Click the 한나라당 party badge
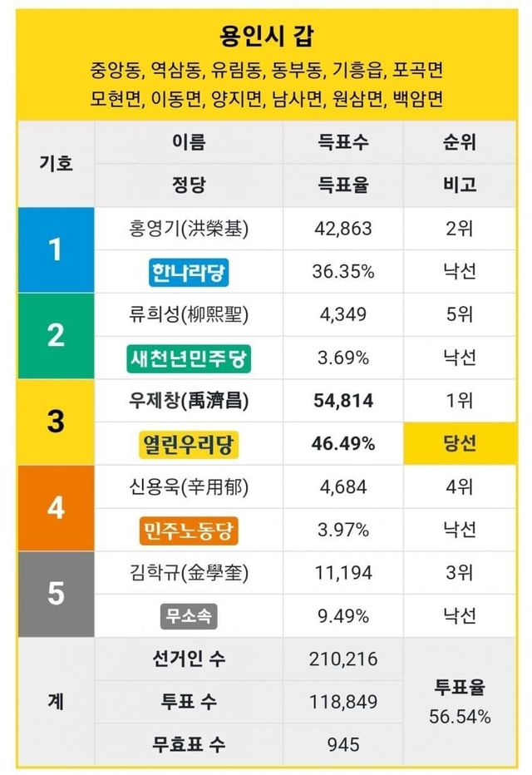532x775 pixels. click(189, 272)
